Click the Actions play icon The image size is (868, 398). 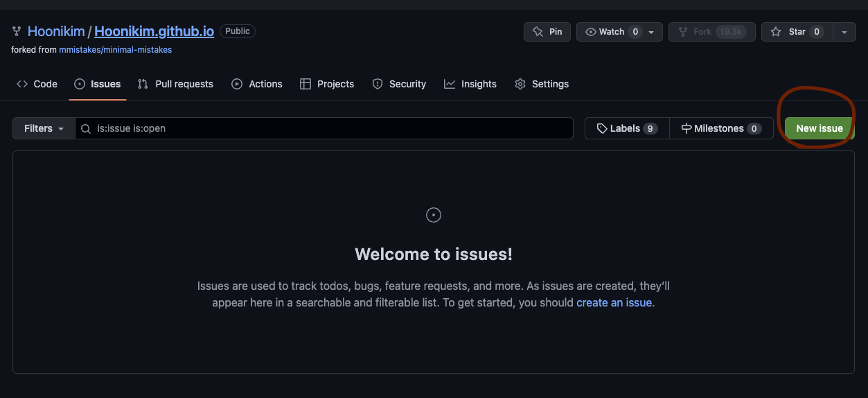click(x=237, y=84)
